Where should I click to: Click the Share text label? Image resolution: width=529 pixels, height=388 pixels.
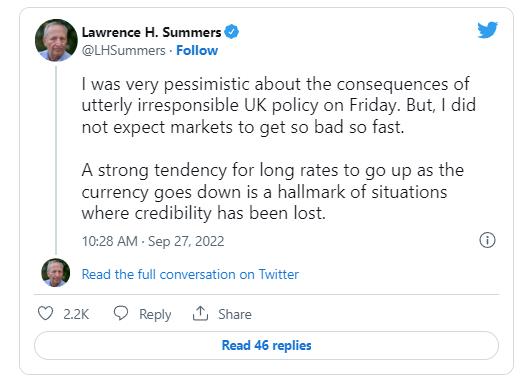(x=235, y=314)
